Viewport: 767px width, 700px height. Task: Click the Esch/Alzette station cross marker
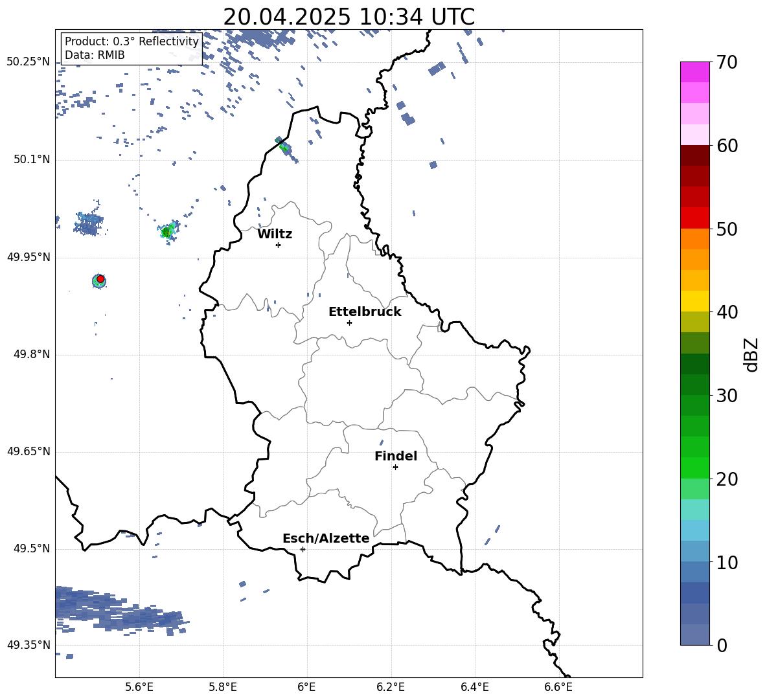click(x=303, y=549)
